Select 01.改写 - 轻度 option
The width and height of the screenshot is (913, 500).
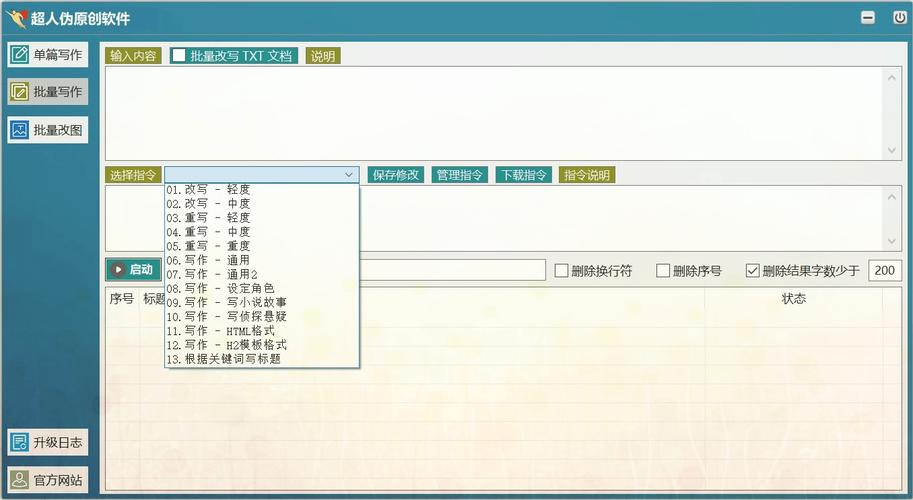(x=262, y=190)
